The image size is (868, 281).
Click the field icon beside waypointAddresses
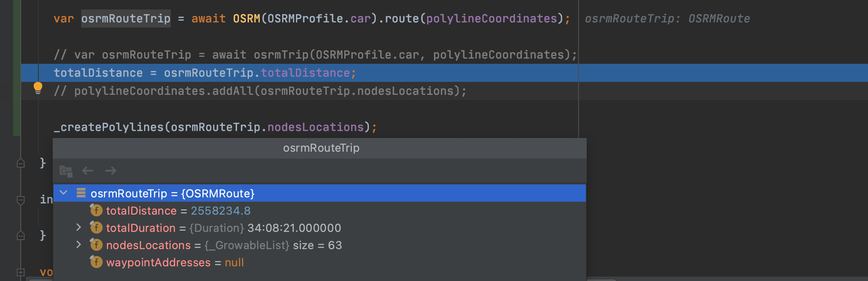[96, 262]
